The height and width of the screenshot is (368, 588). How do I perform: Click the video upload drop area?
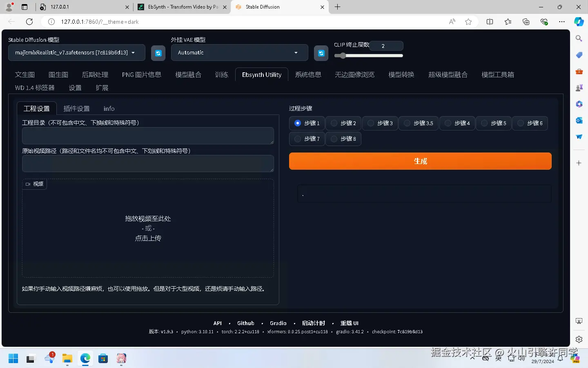pyautogui.click(x=148, y=228)
